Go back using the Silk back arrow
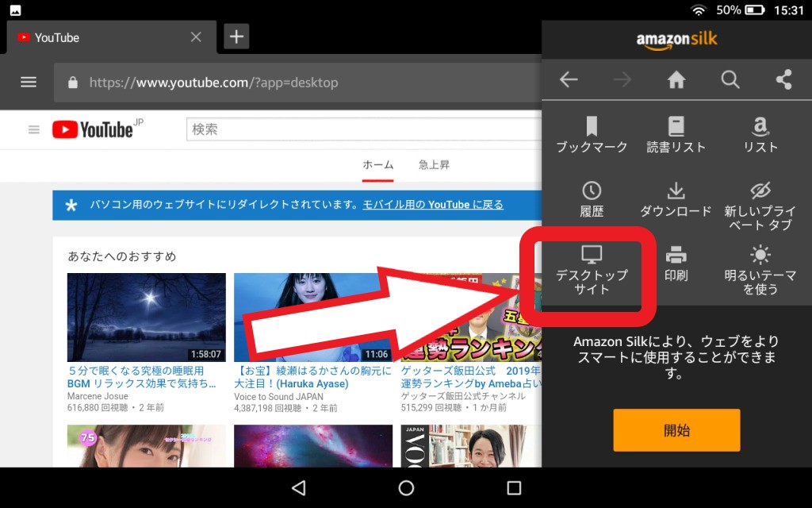Viewport: 812px width, 508px height. pos(569,79)
